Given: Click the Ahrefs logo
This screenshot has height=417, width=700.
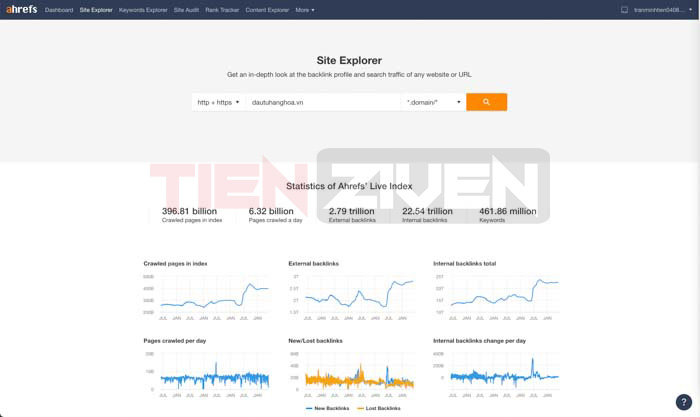Looking at the screenshot, I should 21,9.
